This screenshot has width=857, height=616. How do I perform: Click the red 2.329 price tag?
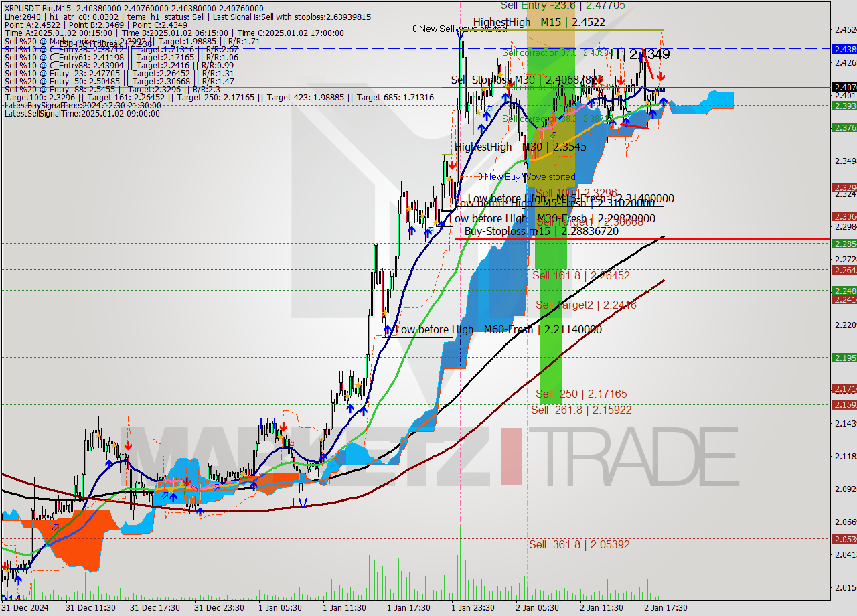(x=844, y=187)
